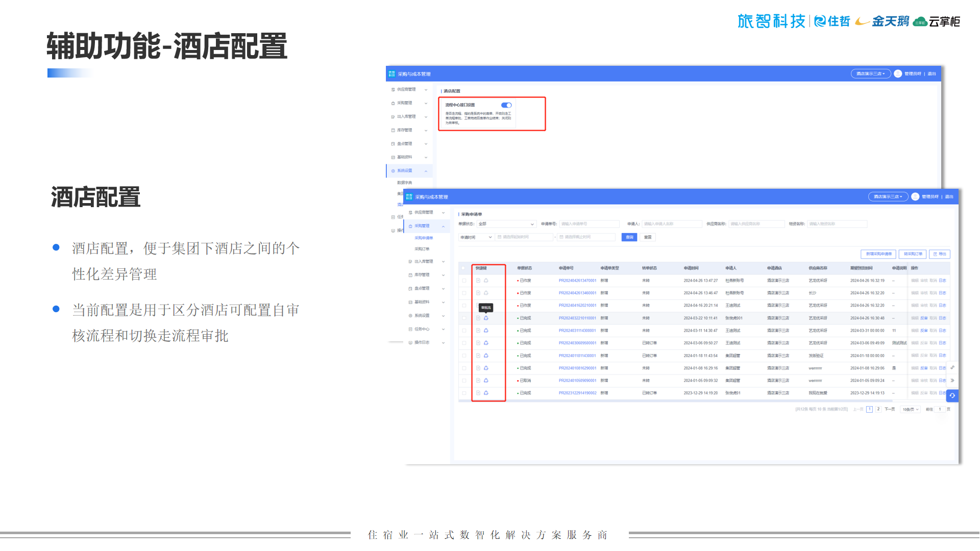Open the 酒店演示三店 hotel selector in the front window

pyautogui.click(x=888, y=196)
